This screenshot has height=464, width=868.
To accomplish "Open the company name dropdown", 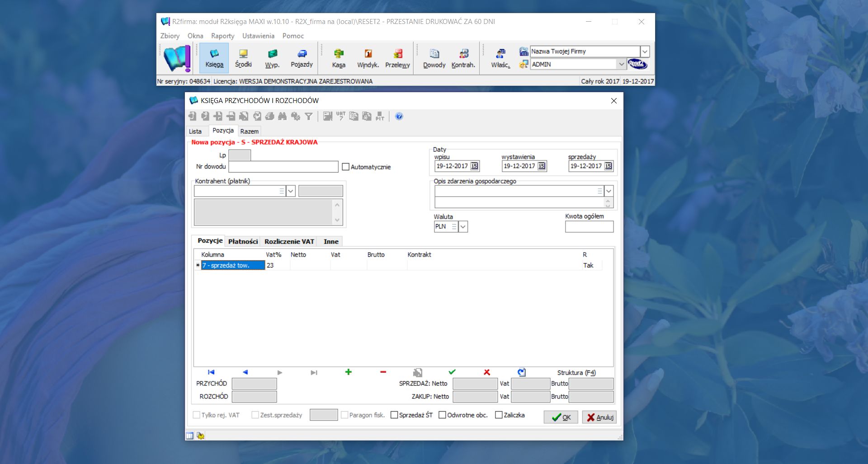I will point(645,51).
